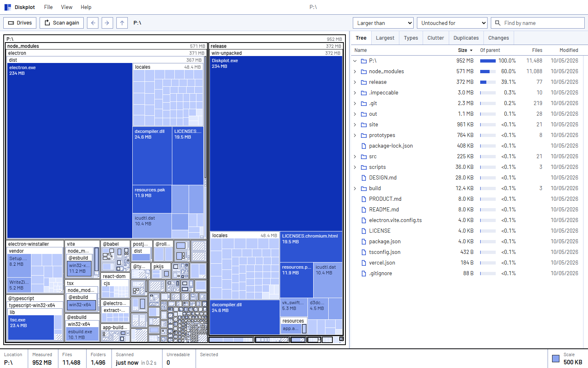Click the folder icon beside .git row
The image size is (588, 368).
[364, 103]
